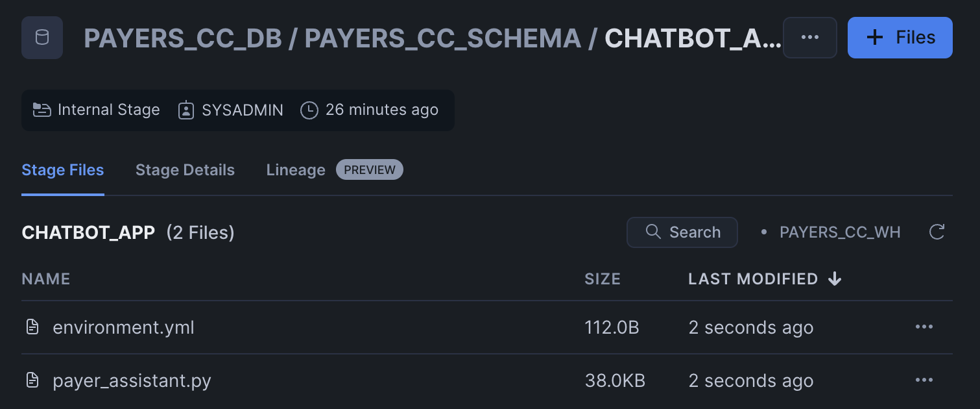This screenshot has height=409, width=980.
Task: Sort files by NAME column header
Action: pyautogui.click(x=46, y=279)
